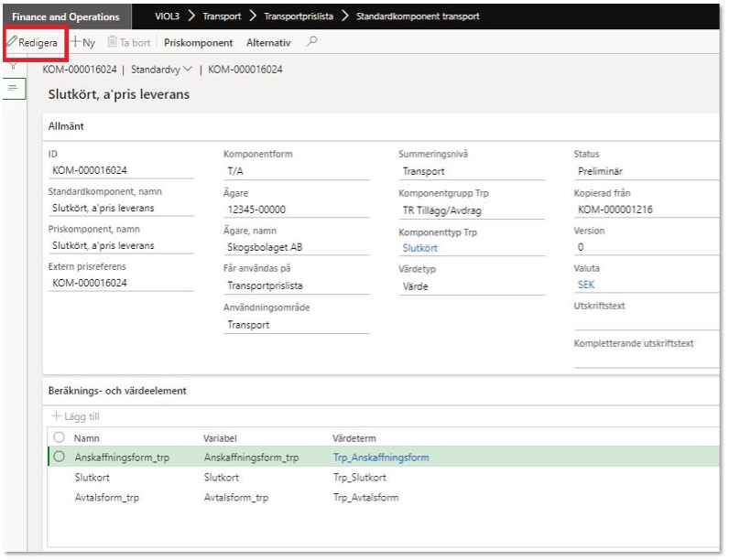This screenshot has width=729, height=560.
Task: Open the Priskomponent menu
Action: click(x=198, y=42)
